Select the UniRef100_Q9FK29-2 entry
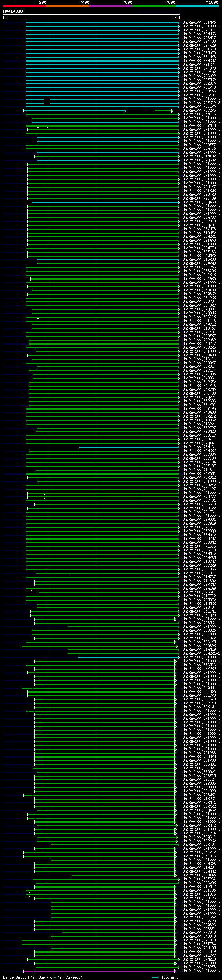Viewport: 222px width, 980px height. (201, 103)
